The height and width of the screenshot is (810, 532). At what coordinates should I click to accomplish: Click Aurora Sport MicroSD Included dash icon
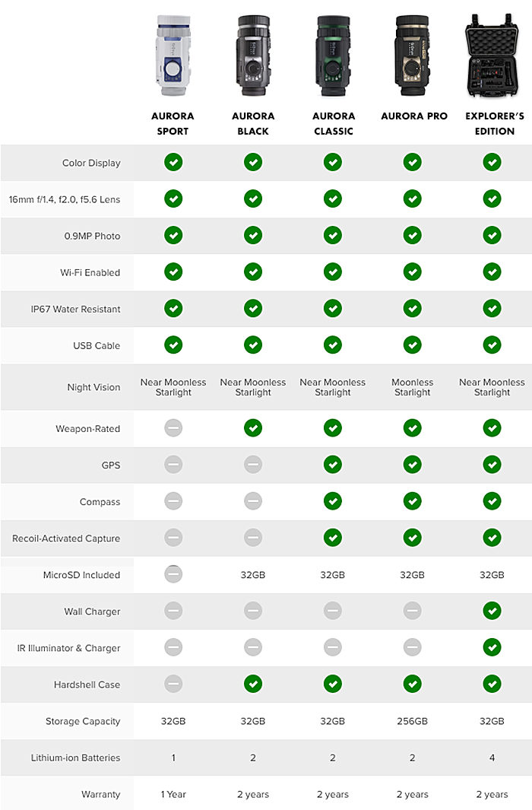173,574
